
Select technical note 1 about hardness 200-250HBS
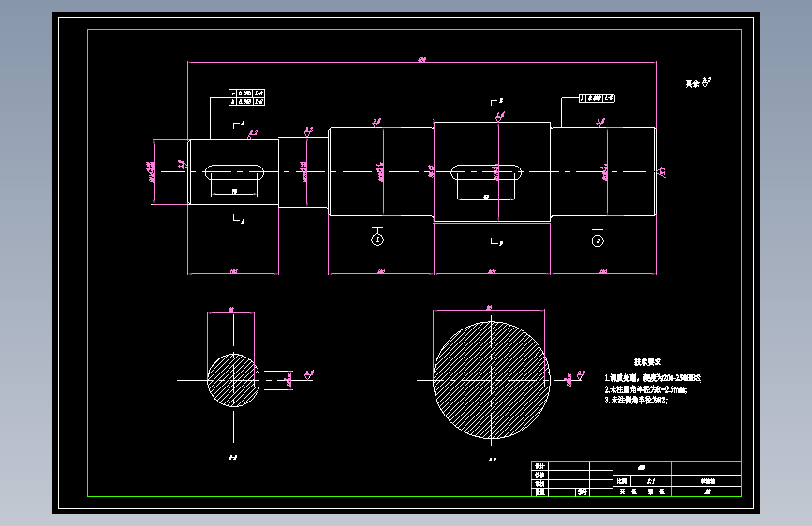point(653,378)
